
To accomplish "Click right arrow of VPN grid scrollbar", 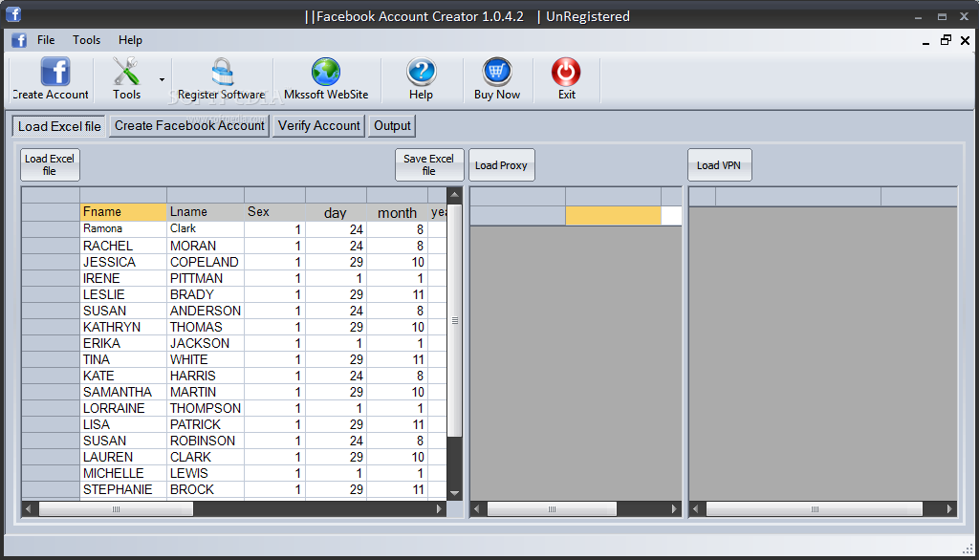I will [x=949, y=509].
